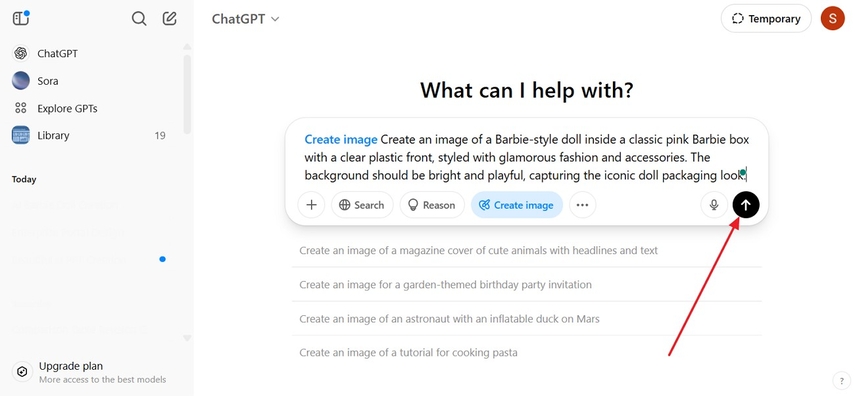Click into the prompt text field

pyautogui.click(x=527, y=158)
